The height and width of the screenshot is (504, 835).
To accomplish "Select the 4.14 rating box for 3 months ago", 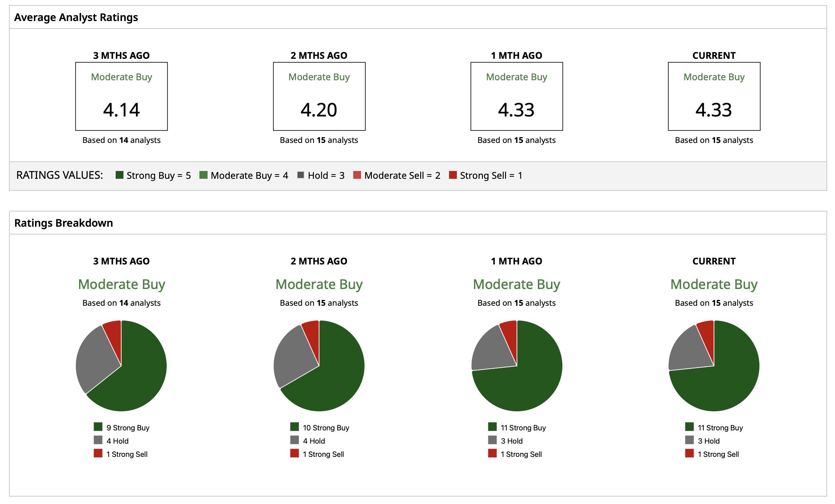I will coord(122,96).
